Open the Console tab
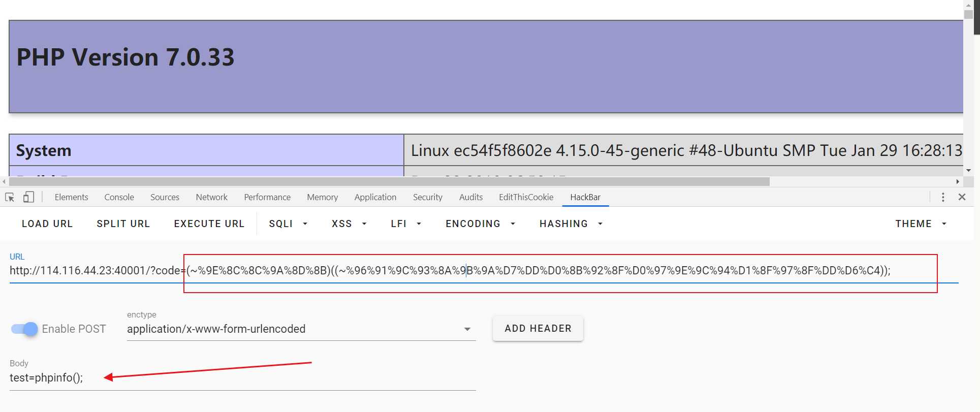The width and height of the screenshot is (980, 412). 119,197
